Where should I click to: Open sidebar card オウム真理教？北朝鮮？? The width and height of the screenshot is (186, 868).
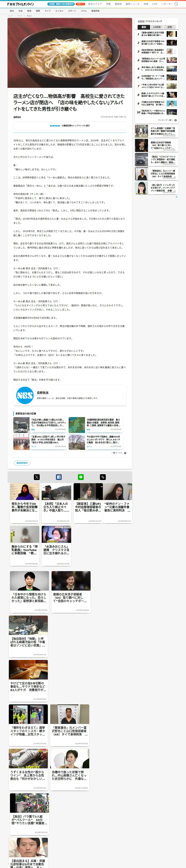(156, 131)
